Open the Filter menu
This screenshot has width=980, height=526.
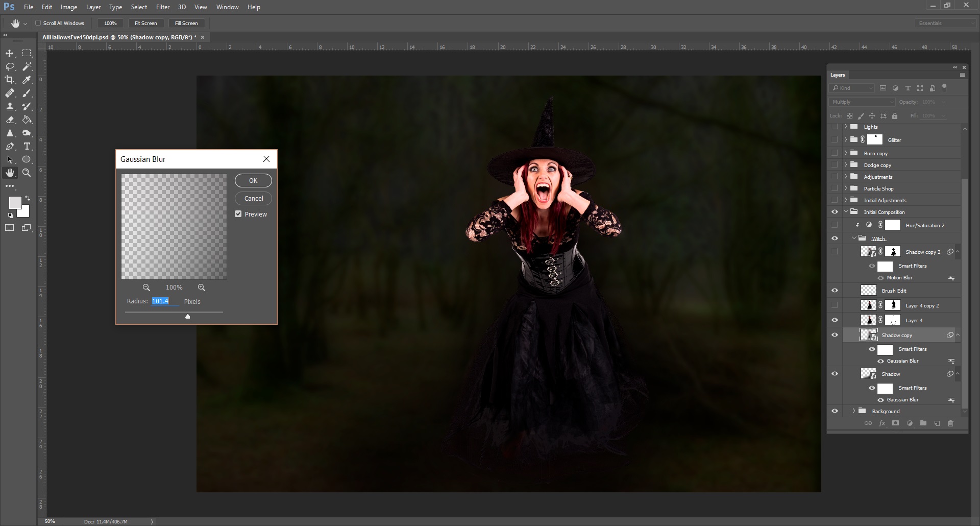tap(163, 7)
